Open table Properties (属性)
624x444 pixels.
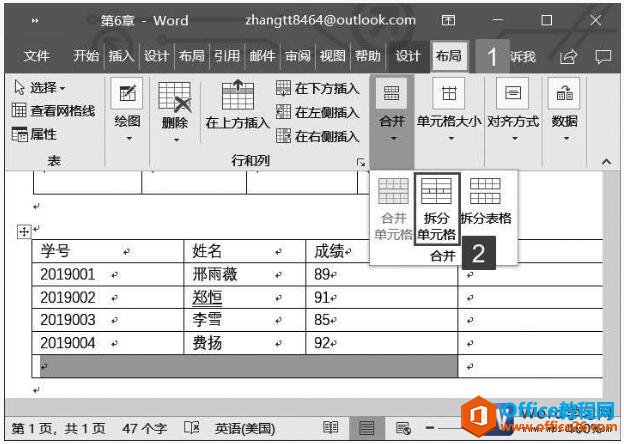pyautogui.click(x=34, y=134)
